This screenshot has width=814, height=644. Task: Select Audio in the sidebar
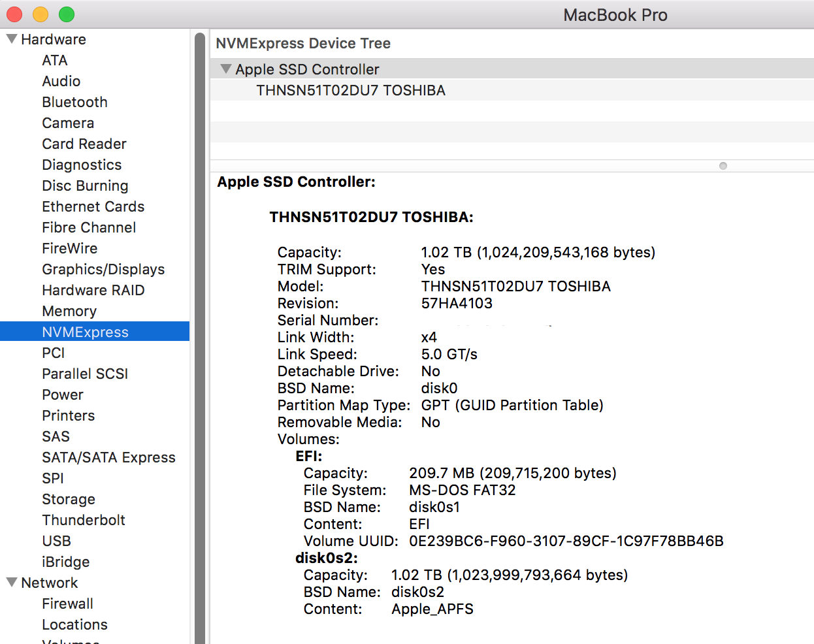point(61,81)
